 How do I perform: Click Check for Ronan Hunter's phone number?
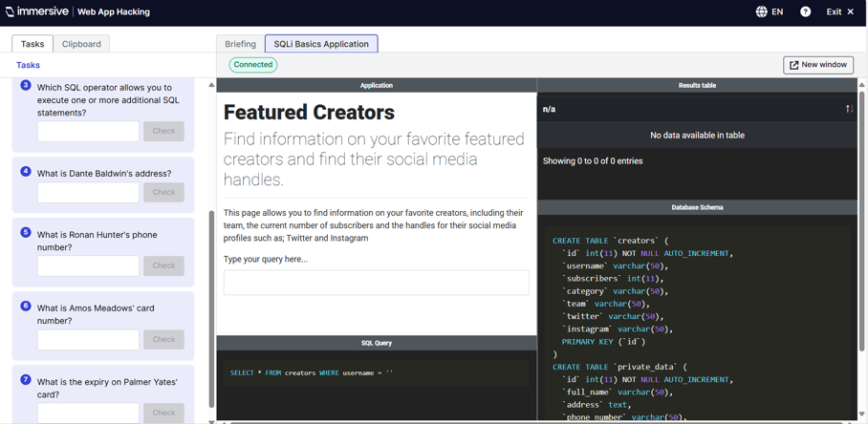163,265
